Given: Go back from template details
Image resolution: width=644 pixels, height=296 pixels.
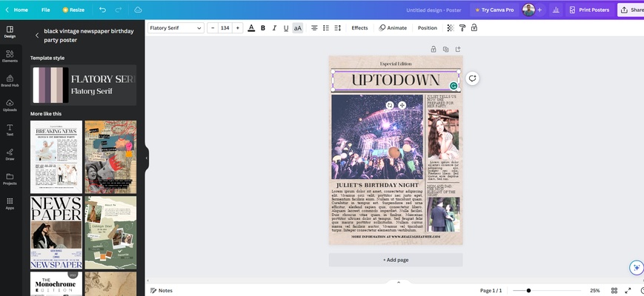Looking at the screenshot, I should 37,36.
